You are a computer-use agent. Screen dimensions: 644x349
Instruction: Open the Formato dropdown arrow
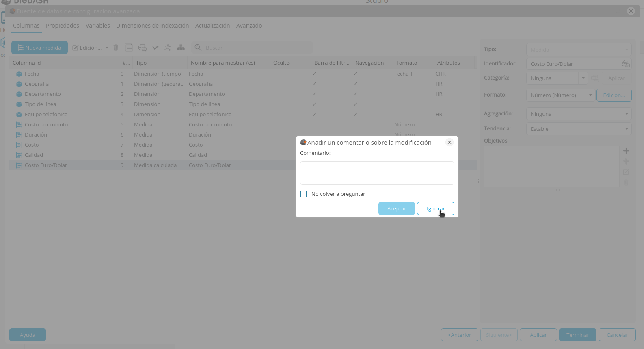[x=590, y=95]
